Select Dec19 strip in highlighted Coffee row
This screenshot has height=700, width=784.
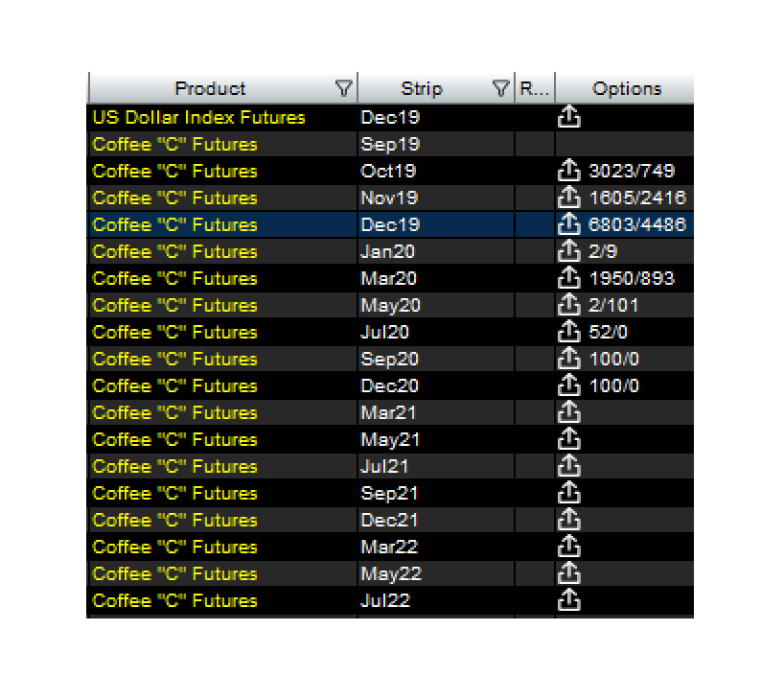pyautogui.click(x=435, y=224)
